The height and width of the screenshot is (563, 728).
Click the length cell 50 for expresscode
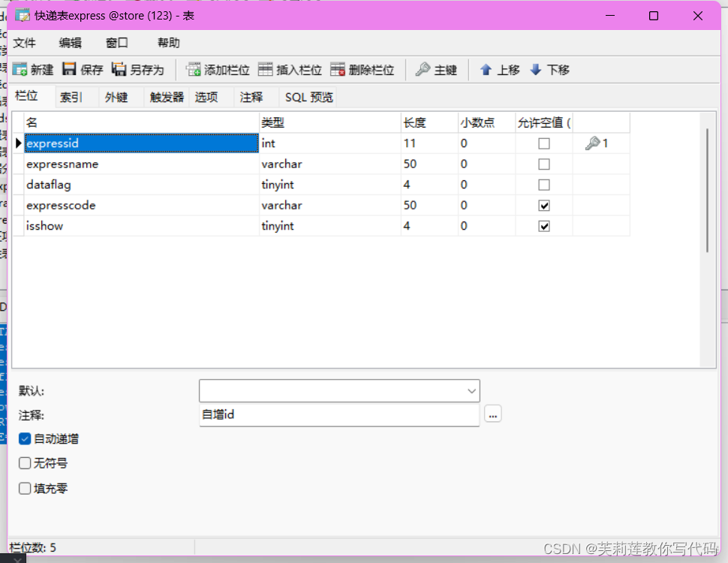pyautogui.click(x=429, y=206)
